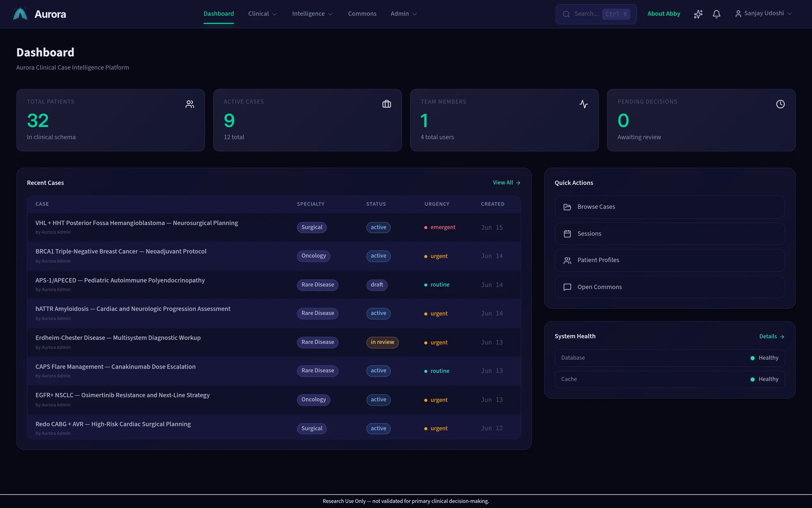Open the Admin menu
Screen dimensions: 812x508
(x=404, y=14)
